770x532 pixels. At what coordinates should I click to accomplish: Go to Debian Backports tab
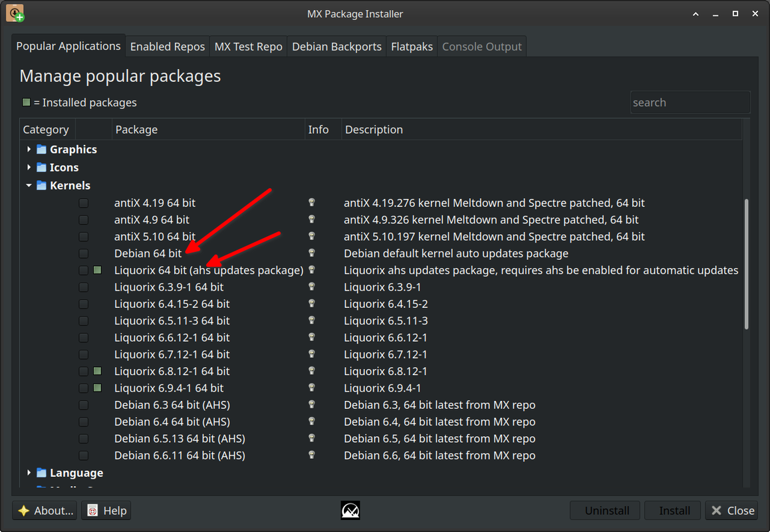337,47
